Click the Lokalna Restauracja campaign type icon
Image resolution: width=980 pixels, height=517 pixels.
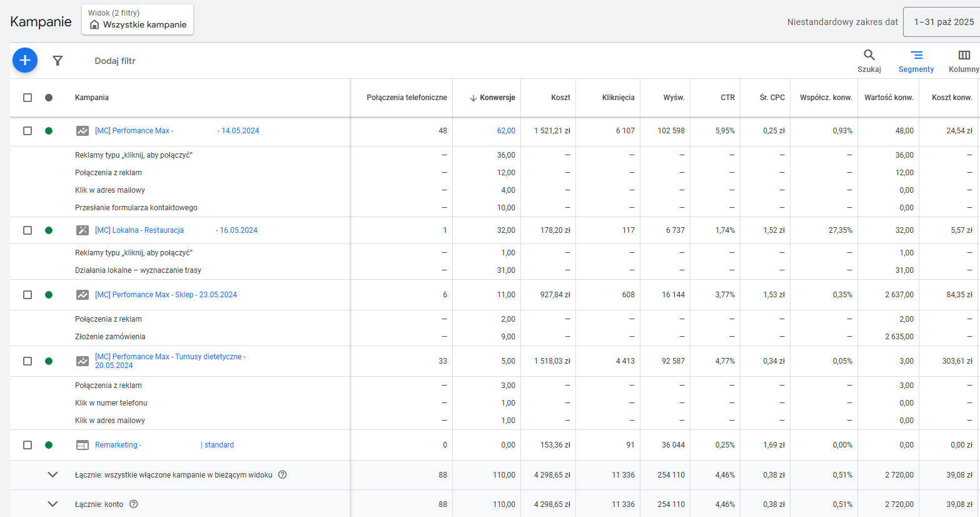click(83, 230)
